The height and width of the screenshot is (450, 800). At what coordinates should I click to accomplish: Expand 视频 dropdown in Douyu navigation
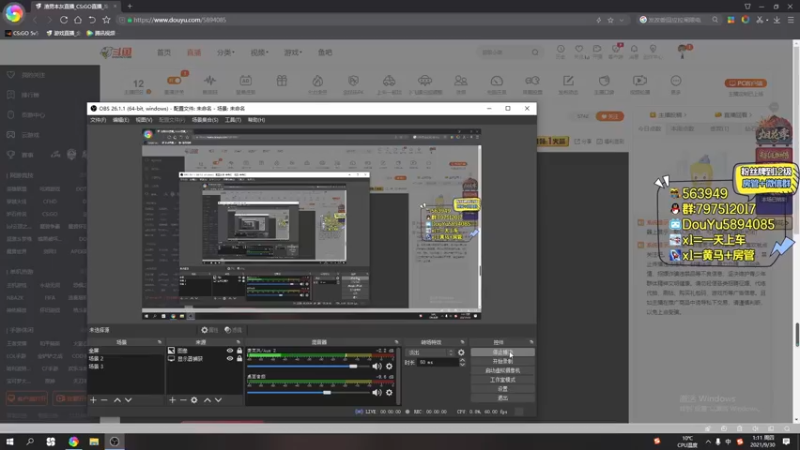pos(259,53)
